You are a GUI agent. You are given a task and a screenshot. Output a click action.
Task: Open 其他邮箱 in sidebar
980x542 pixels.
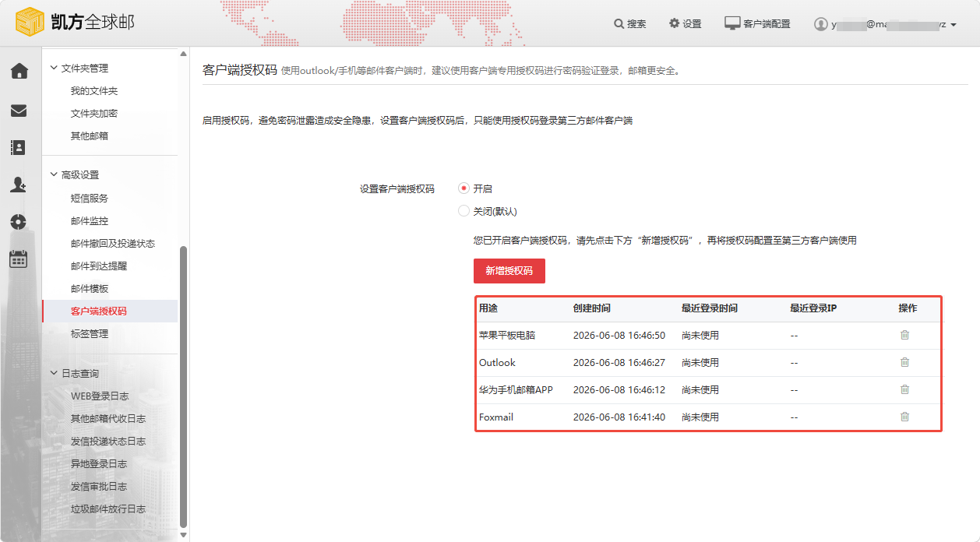[90, 136]
